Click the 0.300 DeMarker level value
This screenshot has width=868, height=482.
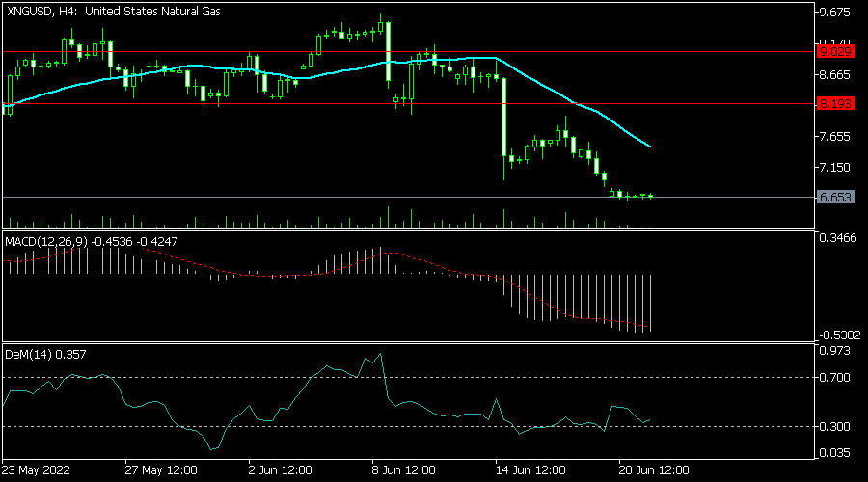tap(834, 427)
